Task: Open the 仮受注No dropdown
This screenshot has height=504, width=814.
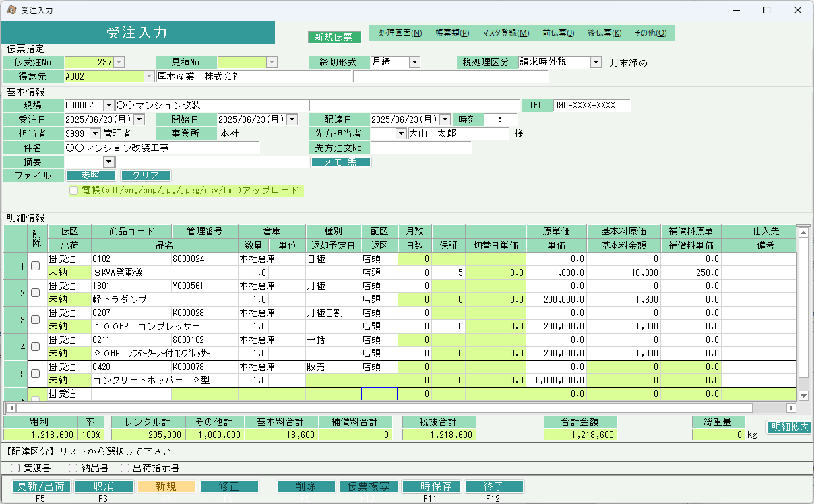Action: tap(119, 62)
